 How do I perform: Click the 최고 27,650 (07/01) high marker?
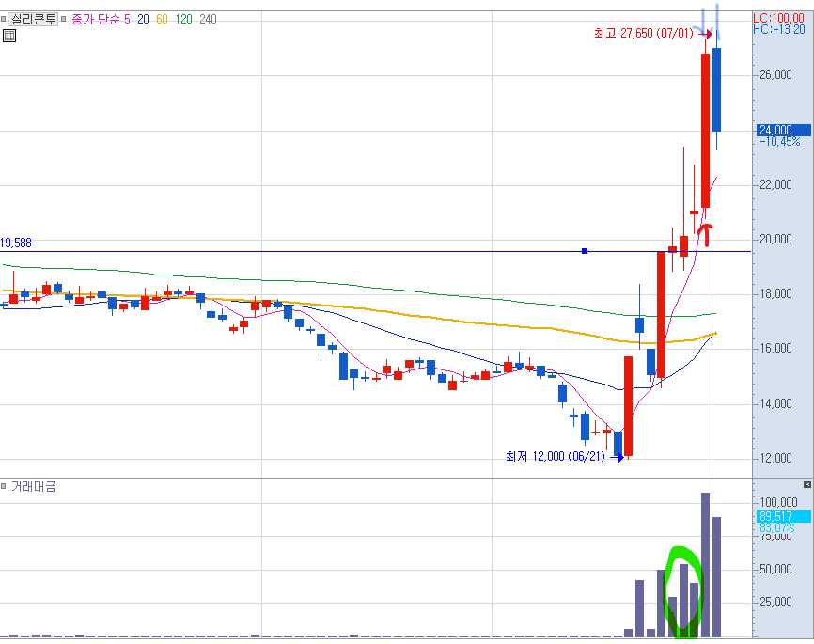[644, 34]
